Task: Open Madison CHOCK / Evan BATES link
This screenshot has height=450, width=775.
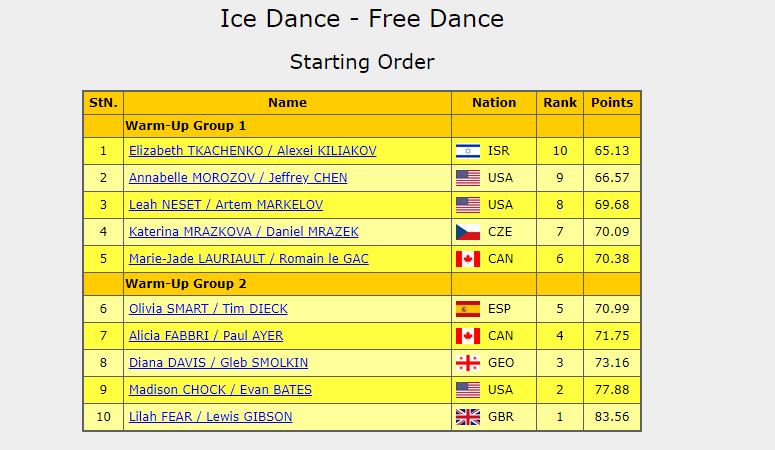Action: [x=220, y=390]
